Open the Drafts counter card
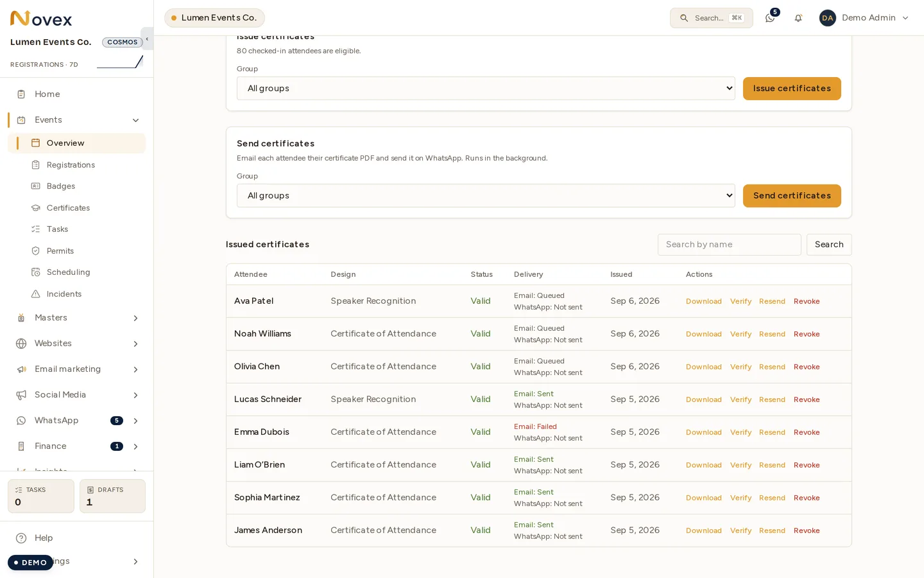Screen dimensions: 924x578 coord(112,496)
